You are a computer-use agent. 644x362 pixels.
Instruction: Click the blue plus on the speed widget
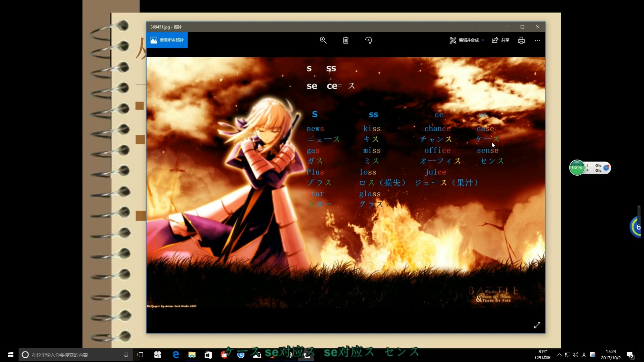[x=606, y=168]
